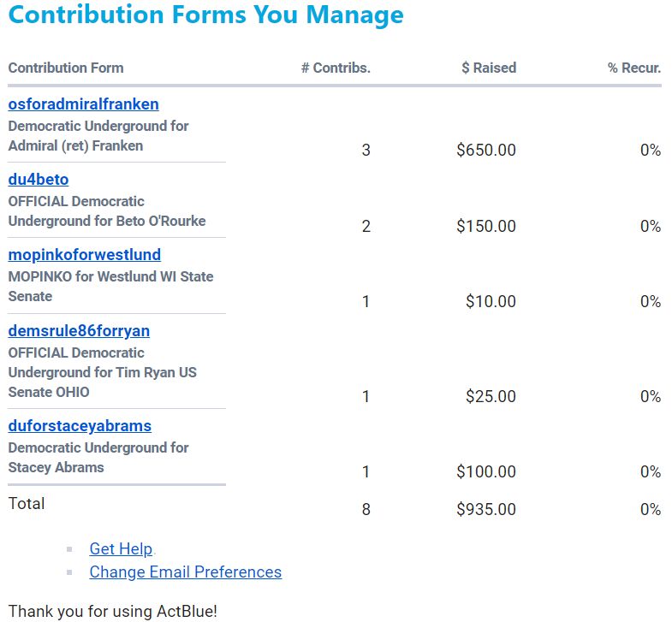Click the Beto O'Rourke form description
The width and height of the screenshot is (672, 622).
[x=106, y=211]
